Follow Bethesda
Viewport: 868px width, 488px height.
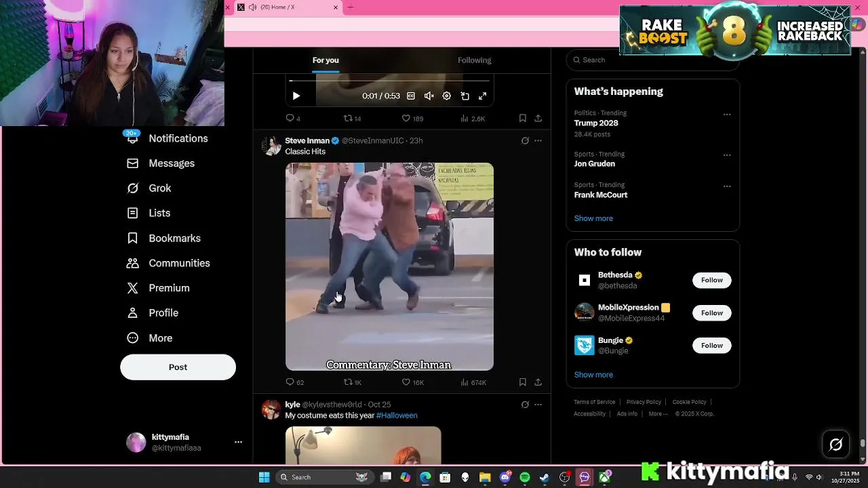[x=711, y=280]
